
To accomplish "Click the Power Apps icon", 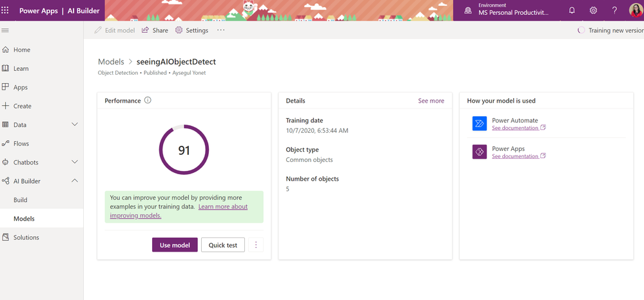I will point(480,152).
